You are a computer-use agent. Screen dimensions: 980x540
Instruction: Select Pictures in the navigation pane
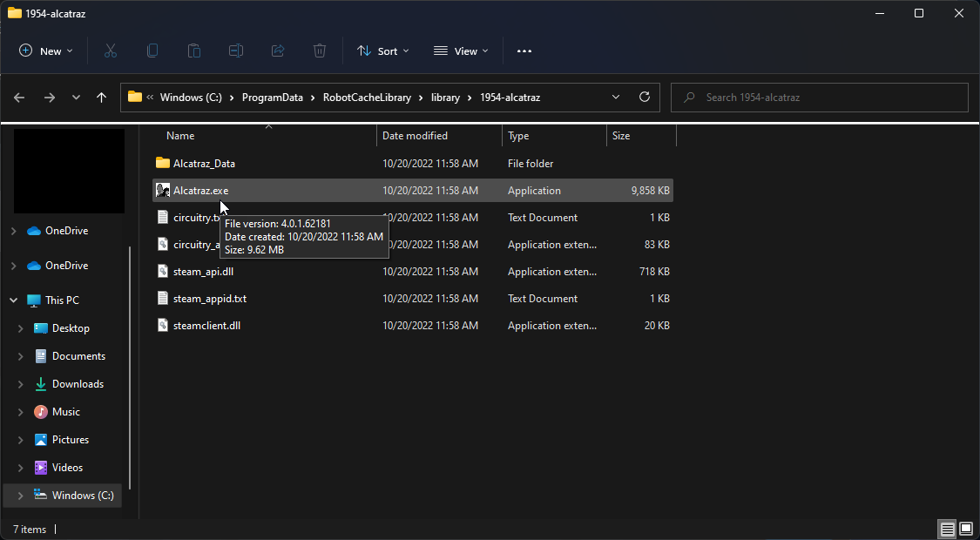click(71, 440)
